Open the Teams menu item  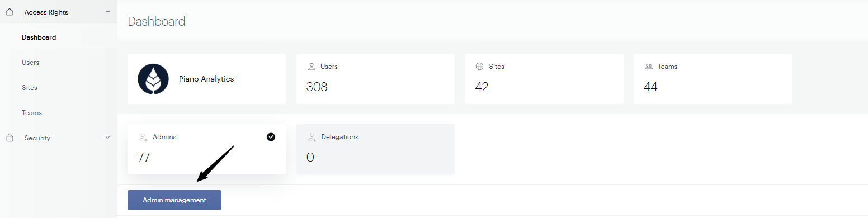(x=32, y=113)
